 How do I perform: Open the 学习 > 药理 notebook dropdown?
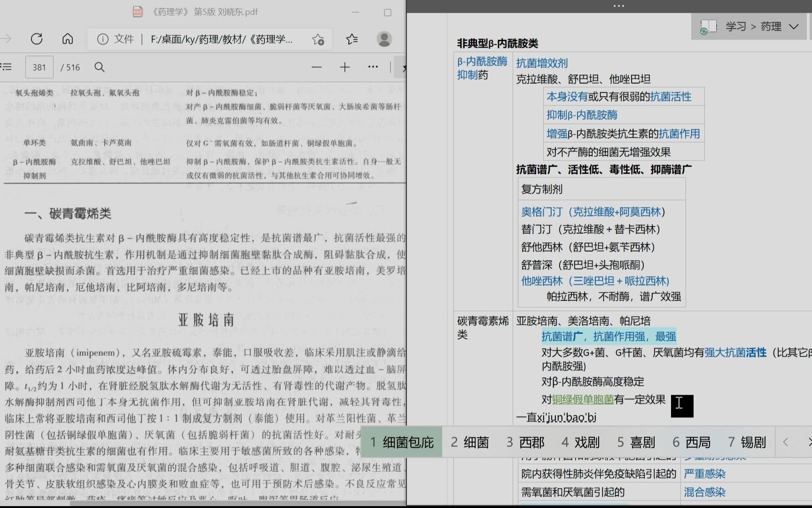tap(794, 27)
